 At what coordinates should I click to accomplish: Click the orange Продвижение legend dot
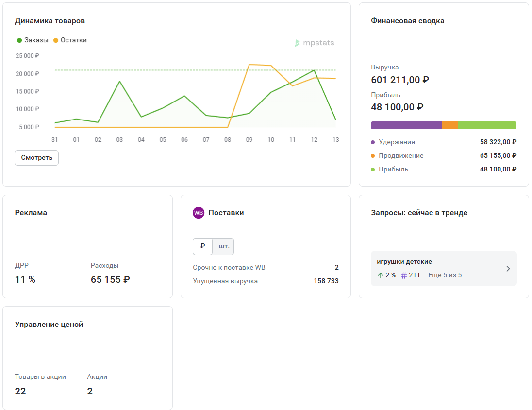click(x=373, y=156)
